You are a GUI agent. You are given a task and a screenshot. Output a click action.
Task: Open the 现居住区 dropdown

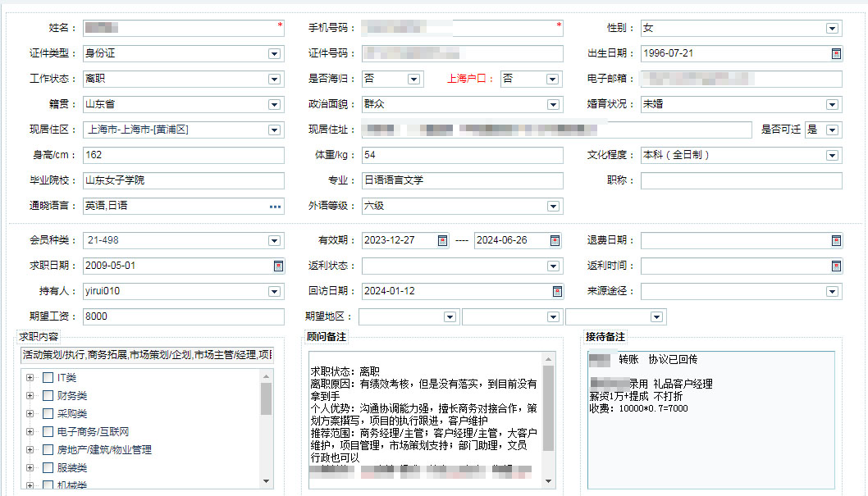[x=274, y=130]
